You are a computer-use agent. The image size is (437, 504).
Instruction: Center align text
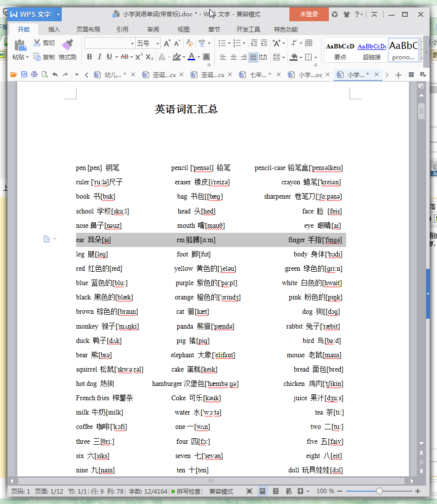(233, 57)
